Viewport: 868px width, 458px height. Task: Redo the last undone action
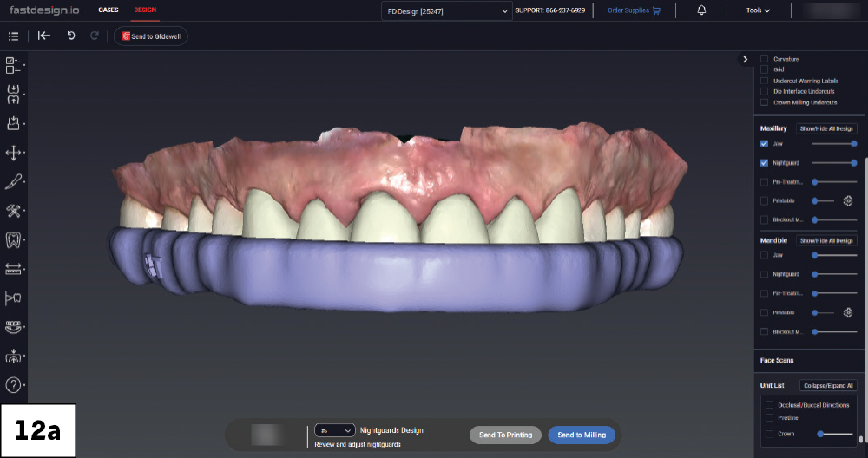pyautogui.click(x=95, y=36)
